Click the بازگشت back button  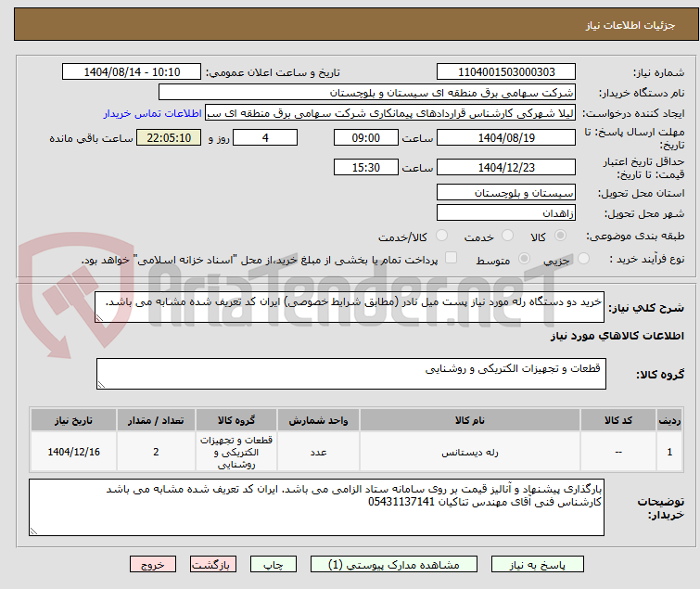(x=213, y=565)
